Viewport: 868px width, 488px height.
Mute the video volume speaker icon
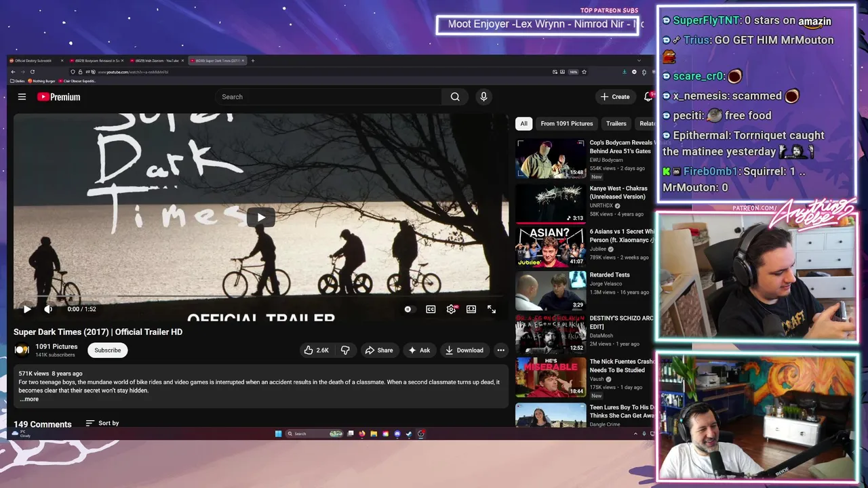pos(48,309)
